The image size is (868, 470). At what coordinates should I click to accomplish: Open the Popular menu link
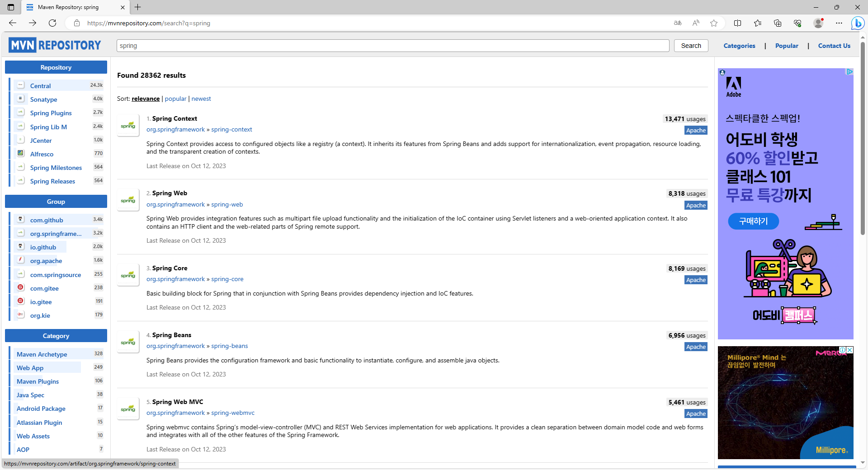coord(787,46)
